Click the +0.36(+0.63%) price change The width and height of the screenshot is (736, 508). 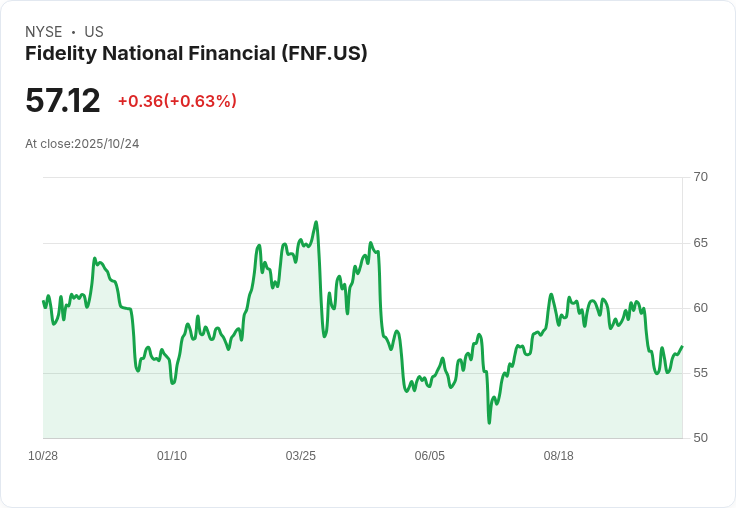[x=177, y=101]
